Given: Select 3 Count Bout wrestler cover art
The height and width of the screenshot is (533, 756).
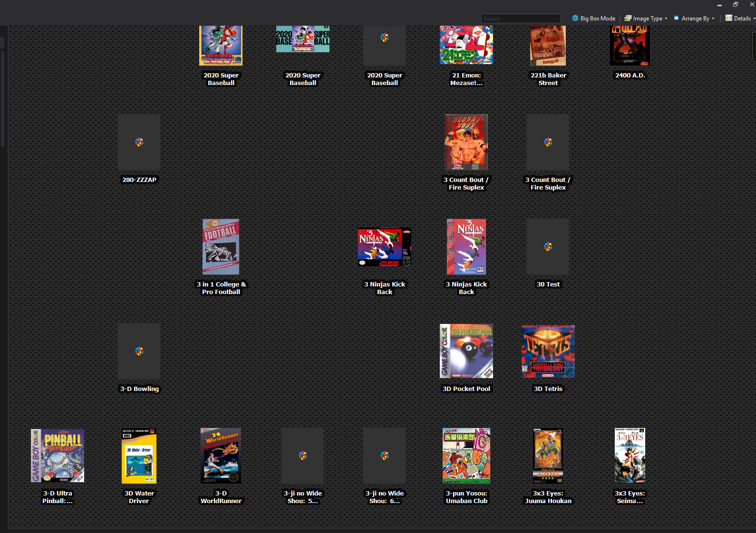Looking at the screenshot, I should [466, 142].
